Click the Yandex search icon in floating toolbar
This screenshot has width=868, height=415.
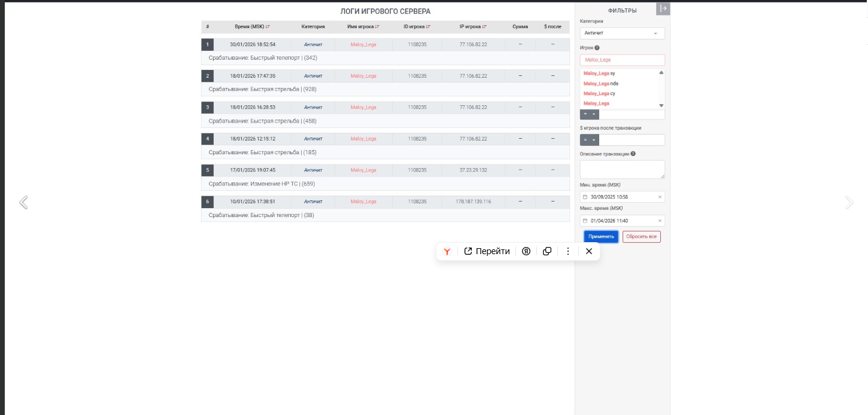click(x=526, y=251)
